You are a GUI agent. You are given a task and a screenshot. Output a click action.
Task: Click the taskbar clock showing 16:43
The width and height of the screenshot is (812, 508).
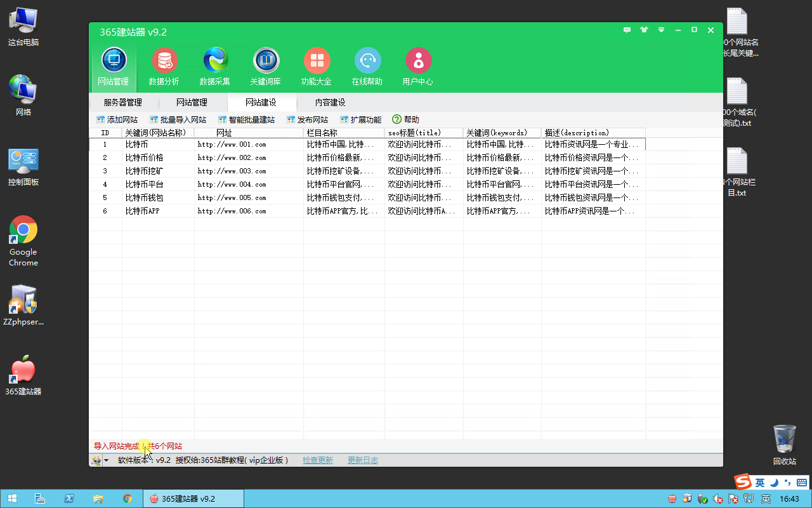pos(789,499)
